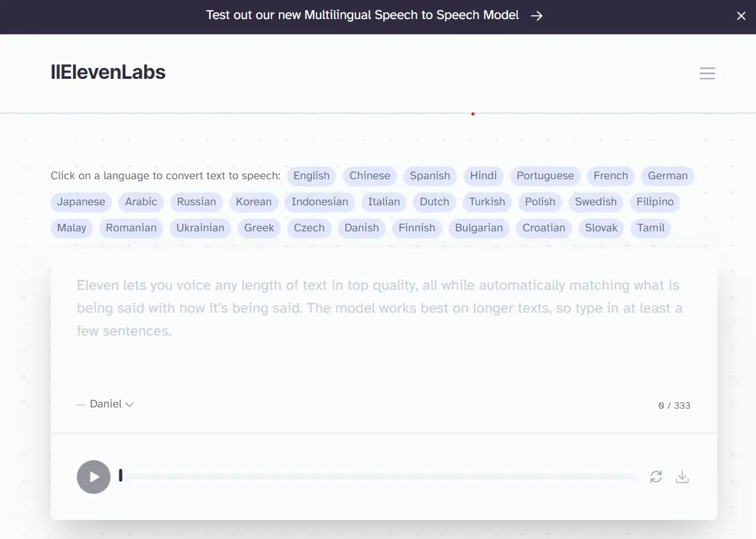Download the generated audio file

[682, 476]
